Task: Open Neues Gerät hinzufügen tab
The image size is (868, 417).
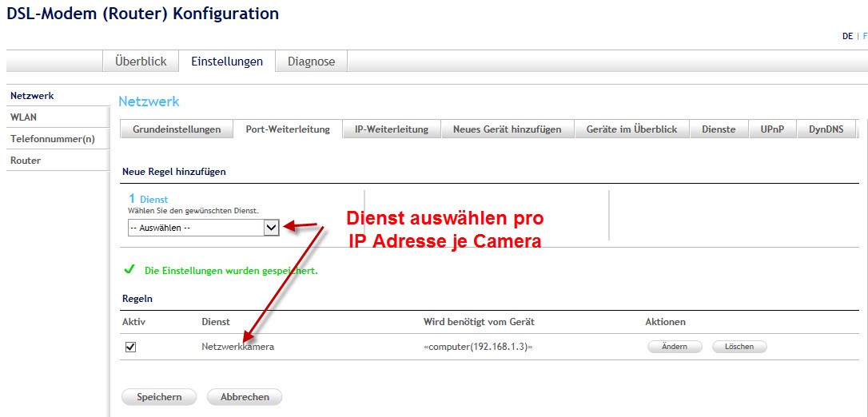Action: coord(507,129)
